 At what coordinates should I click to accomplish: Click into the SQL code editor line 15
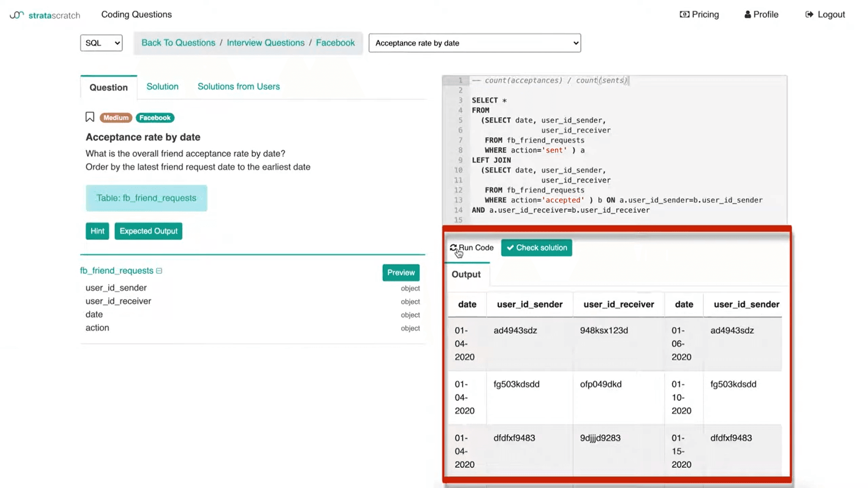(x=542, y=220)
